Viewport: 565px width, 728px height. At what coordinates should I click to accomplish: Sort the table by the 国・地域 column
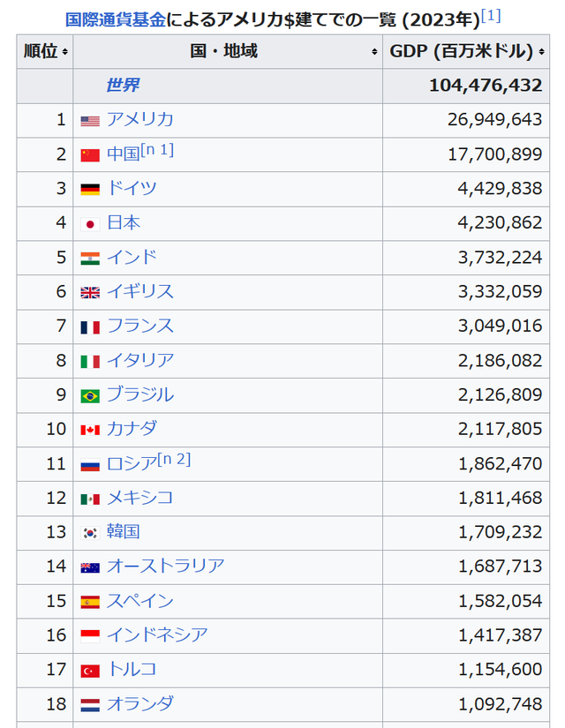[373, 50]
